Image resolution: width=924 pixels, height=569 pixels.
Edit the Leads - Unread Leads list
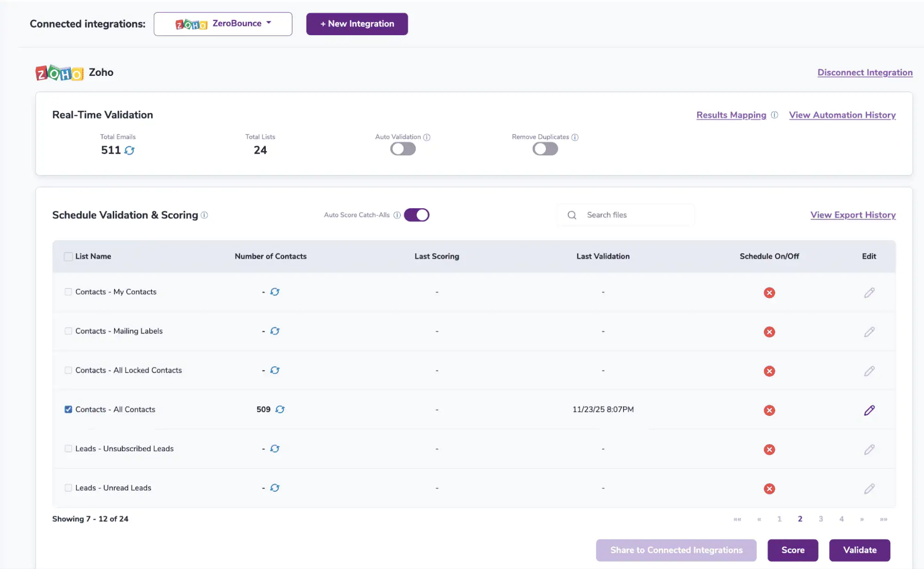point(869,489)
